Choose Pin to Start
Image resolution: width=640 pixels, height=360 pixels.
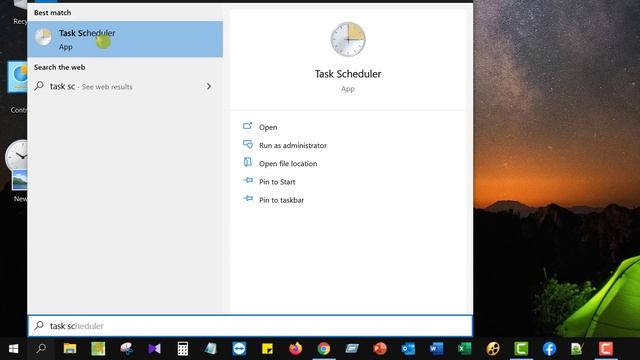[x=277, y=182]
